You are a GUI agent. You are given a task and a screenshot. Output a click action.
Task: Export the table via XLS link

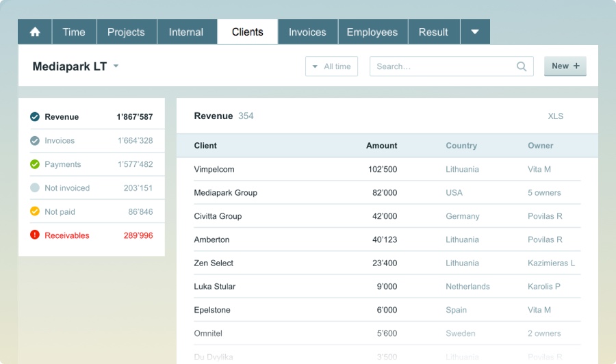555,116
